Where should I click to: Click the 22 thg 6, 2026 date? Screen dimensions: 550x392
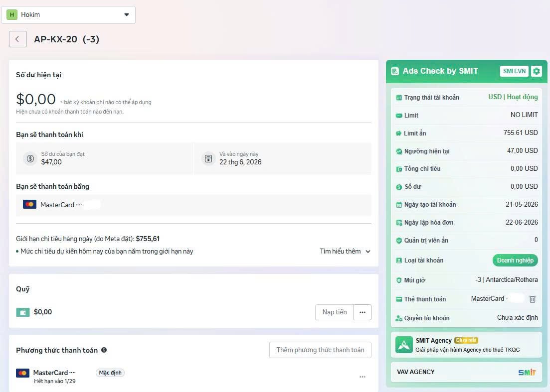tap(240, 162)
